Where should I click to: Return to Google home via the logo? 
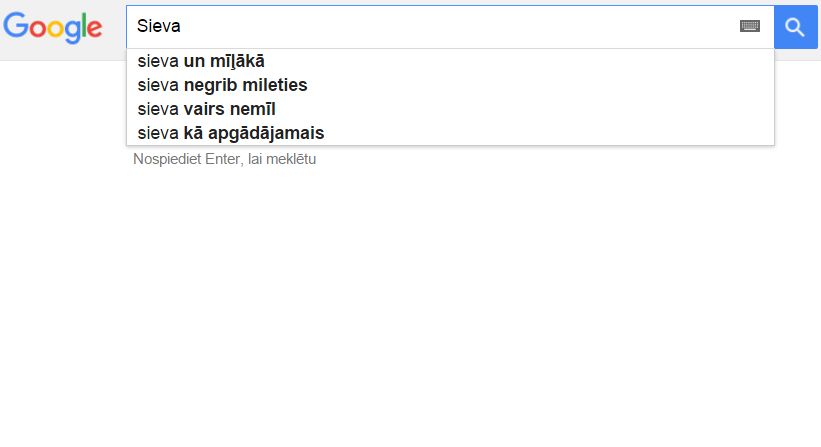click(52, 27)
